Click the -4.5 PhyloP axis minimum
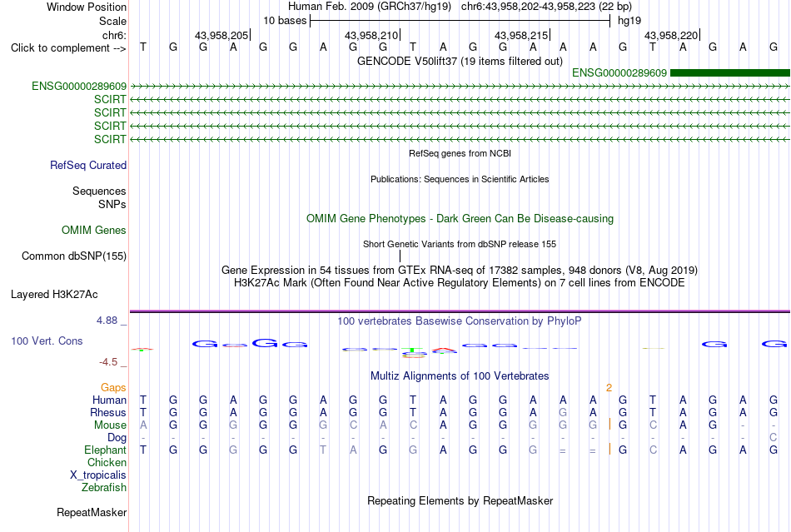 pyautogui.click(x=108, y=362)
